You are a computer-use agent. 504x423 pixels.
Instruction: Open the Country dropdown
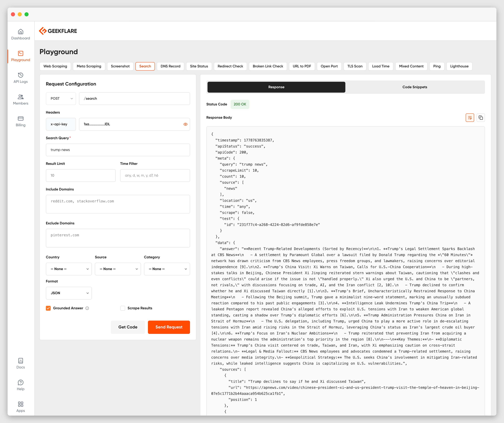click(69, 269)
